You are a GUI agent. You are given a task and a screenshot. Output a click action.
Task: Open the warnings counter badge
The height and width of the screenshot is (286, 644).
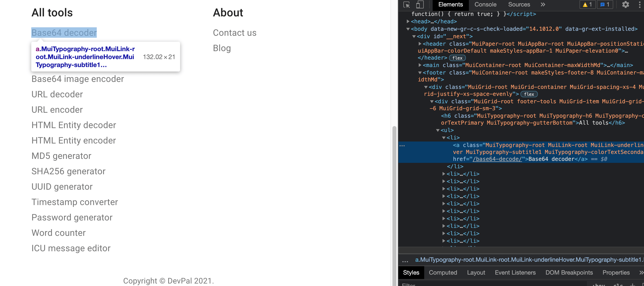[x=587, y=4]
